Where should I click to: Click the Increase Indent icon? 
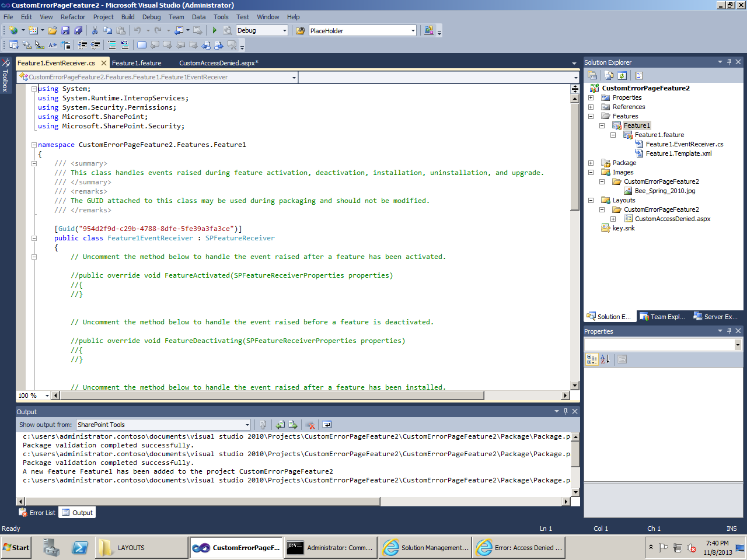point(96,45)
